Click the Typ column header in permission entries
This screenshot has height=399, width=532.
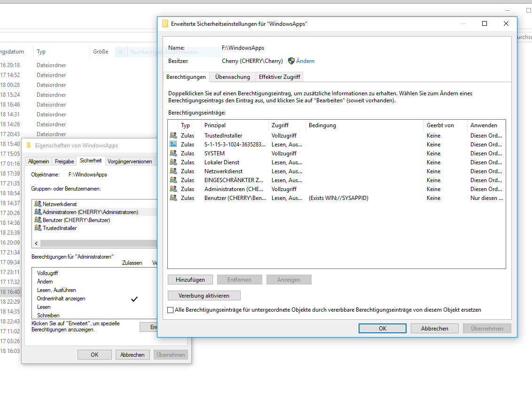[190, 125]
